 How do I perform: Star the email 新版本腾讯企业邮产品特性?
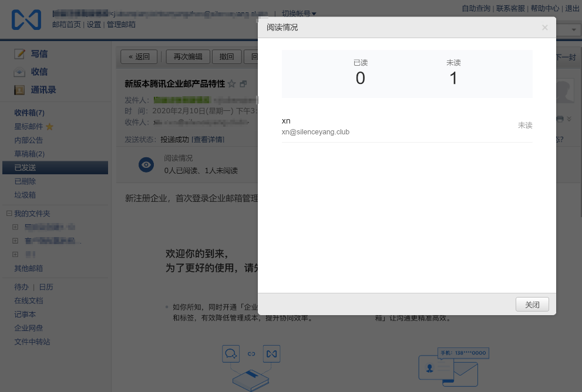click(x=231, y=83)
